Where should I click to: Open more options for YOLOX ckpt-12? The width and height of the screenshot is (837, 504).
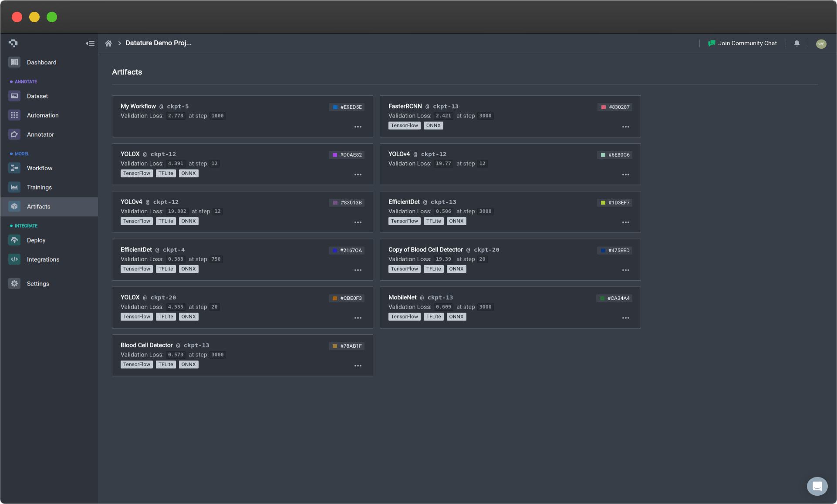click(x=358, y=175)
